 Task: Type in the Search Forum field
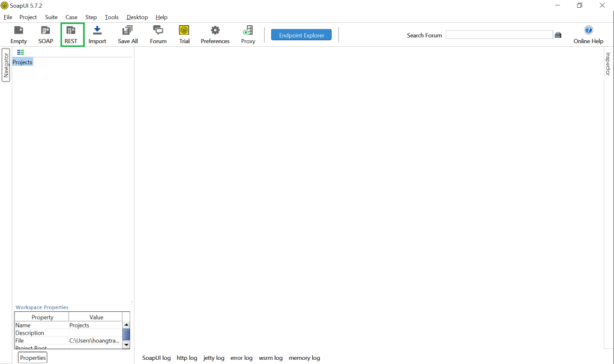coord(499,35)
